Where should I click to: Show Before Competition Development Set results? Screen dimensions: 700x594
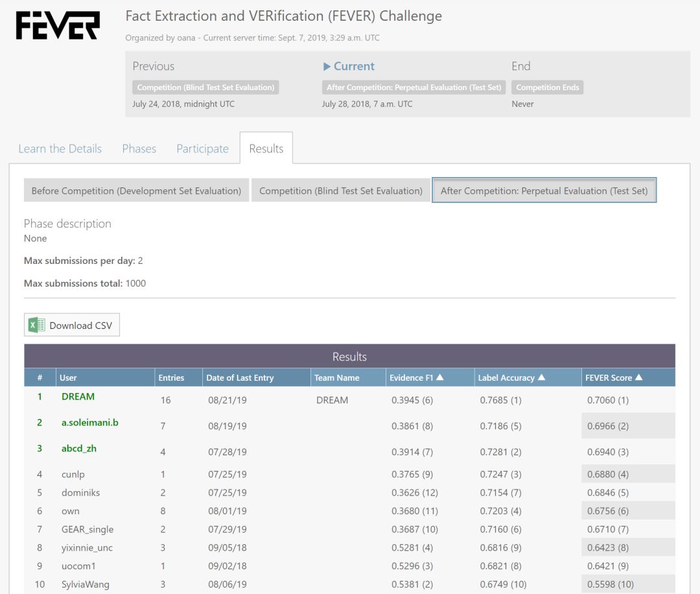[136, 190]
